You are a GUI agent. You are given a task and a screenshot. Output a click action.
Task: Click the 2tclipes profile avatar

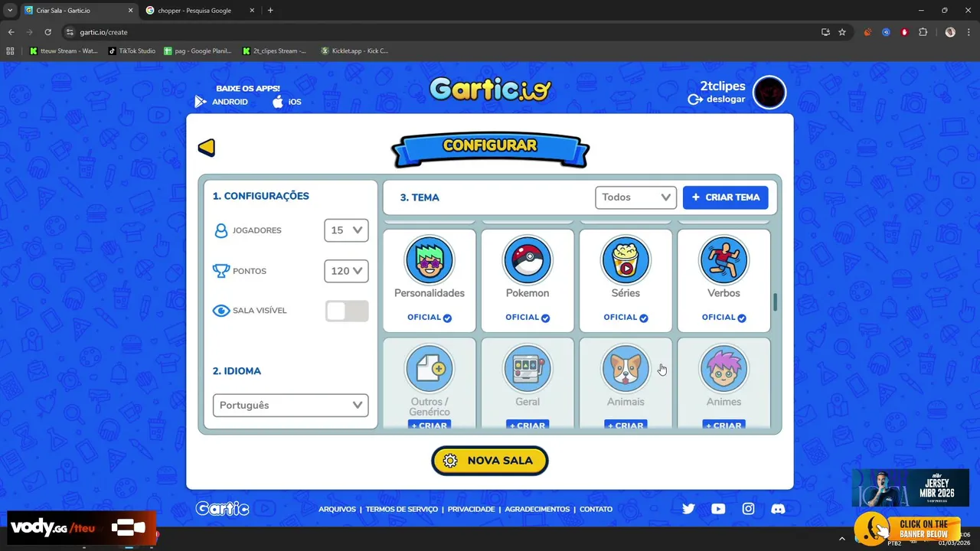tap(769, 93)
